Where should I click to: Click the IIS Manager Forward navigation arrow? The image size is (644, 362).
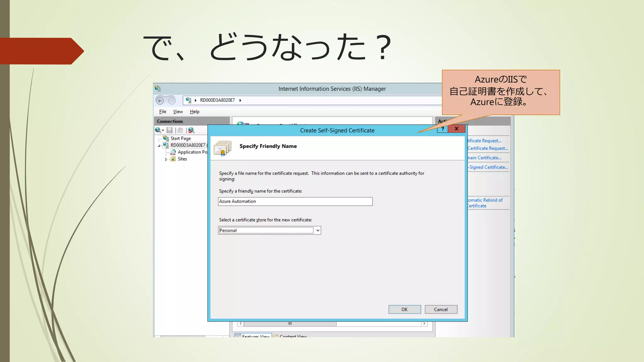click(x=172, y=101)
